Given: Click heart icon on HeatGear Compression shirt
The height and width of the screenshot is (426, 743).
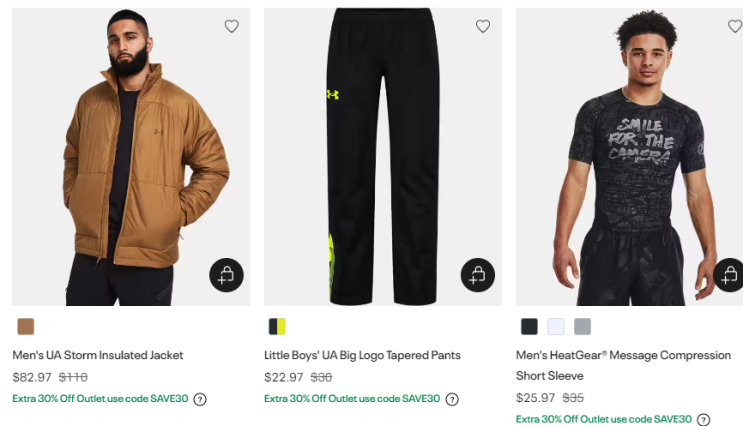Looking at the screenshot, I should point(735,27).
